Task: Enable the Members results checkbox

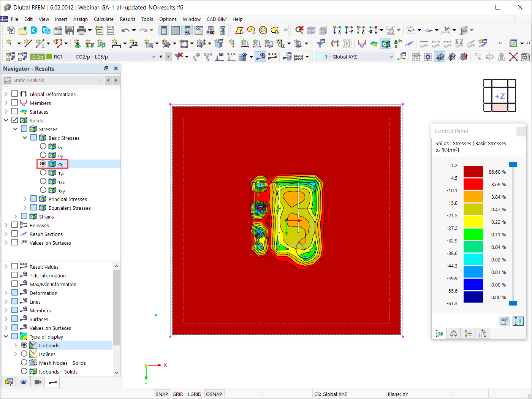Action: [x=15, y=103]
